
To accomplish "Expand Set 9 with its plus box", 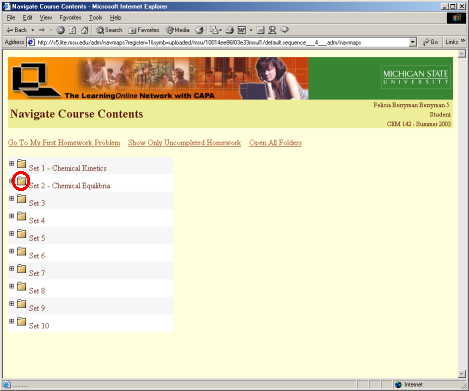I will 12,304.
